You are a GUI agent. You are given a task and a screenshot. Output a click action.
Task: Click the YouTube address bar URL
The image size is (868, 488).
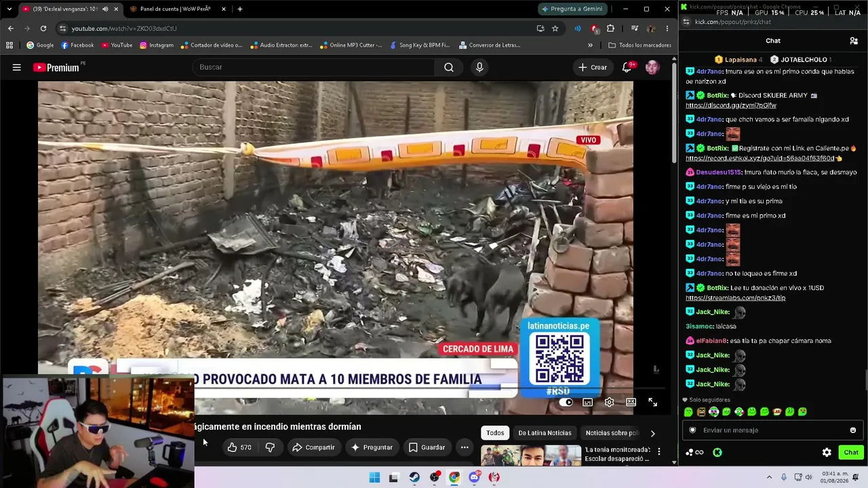coord(124,28)
